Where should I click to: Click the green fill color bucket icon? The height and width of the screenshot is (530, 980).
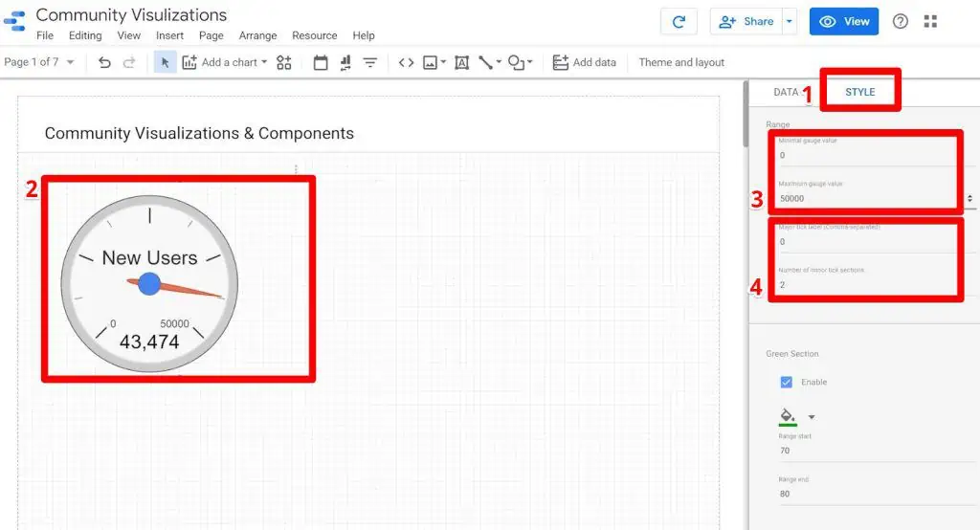coord(788,416)
